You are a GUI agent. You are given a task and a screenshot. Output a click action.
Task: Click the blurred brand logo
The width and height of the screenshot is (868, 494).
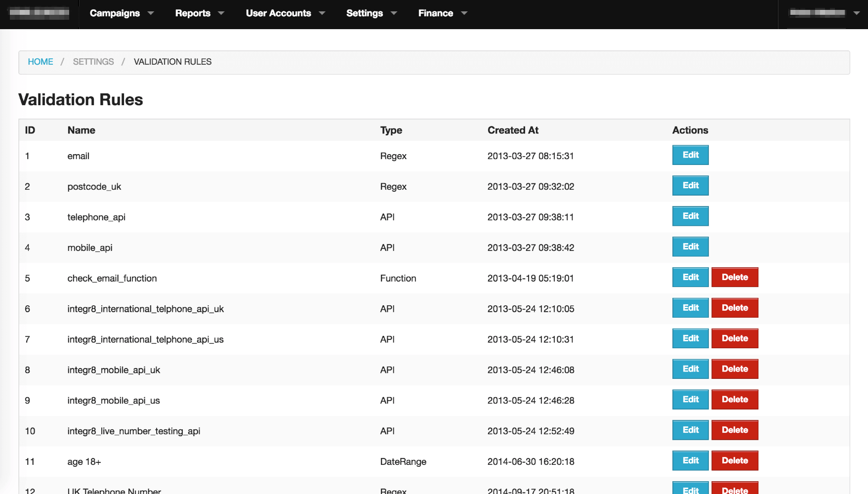(x=40, y=13)
